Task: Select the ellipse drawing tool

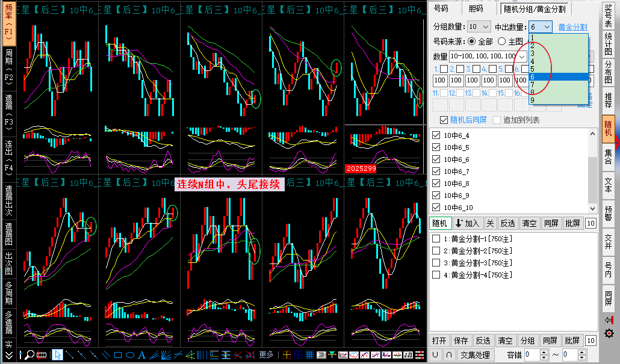Action: point(130,354)
